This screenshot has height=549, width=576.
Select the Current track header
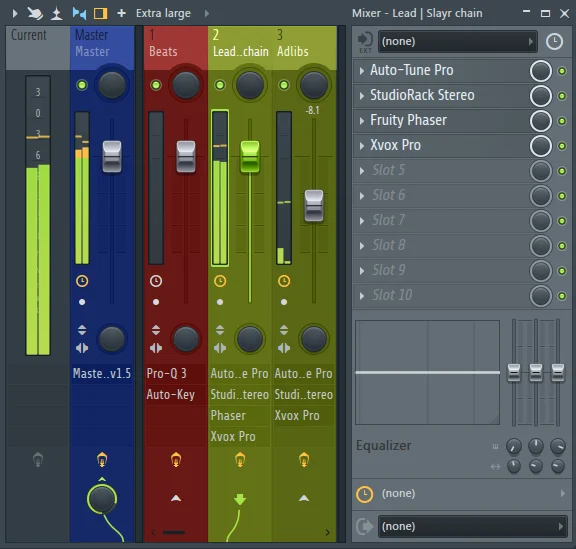[38, 48]
